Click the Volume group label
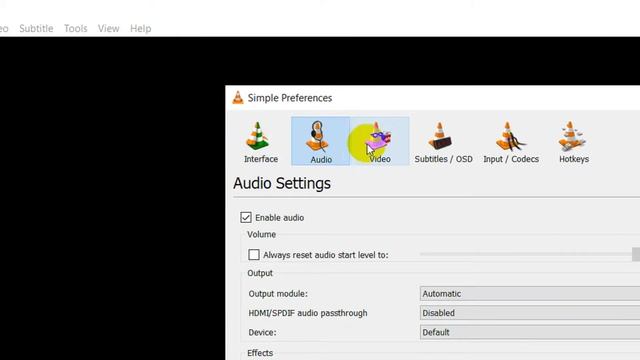 pos(261,235)
